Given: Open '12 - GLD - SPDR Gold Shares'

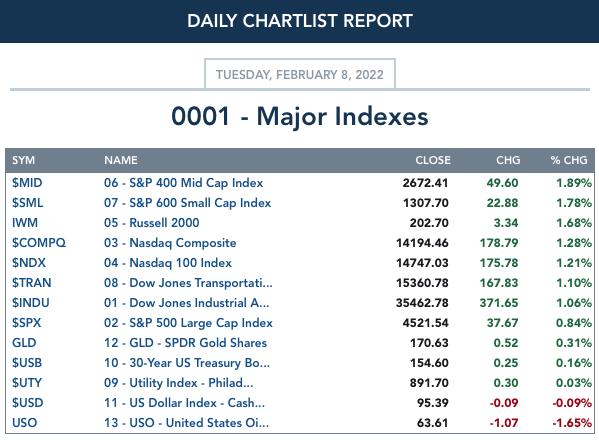Looking at the screenshot, I should 185,343.
